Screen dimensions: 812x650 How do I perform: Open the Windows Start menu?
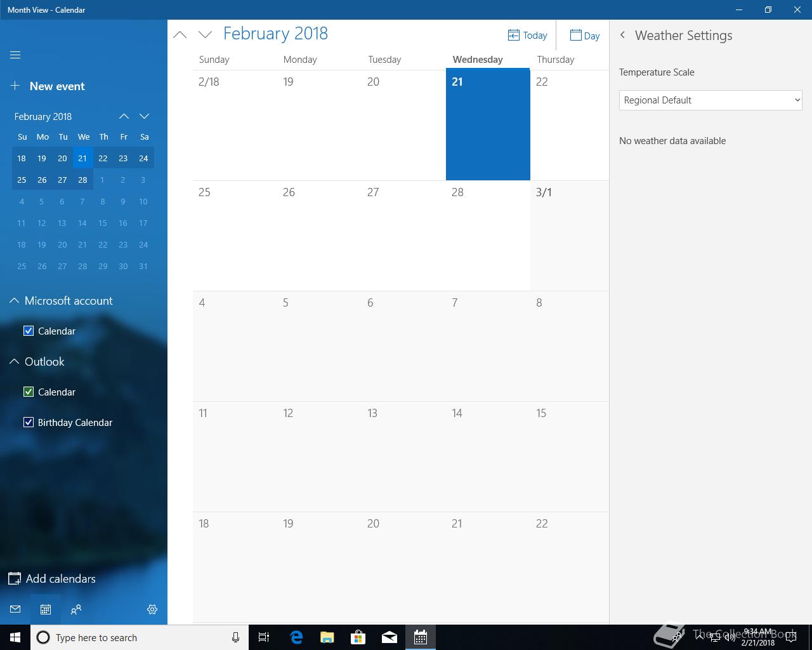coord(15,637)
